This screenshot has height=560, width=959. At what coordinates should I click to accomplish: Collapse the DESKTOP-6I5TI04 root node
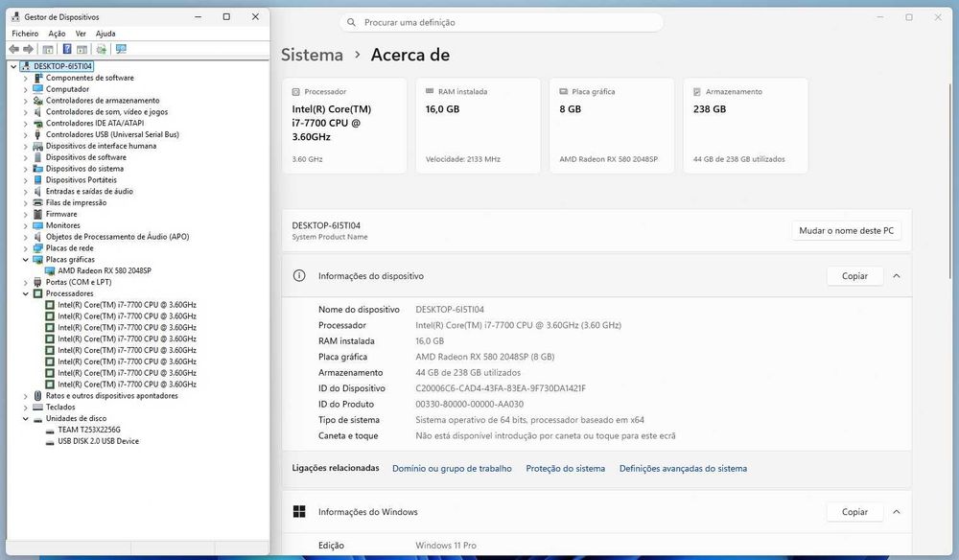point(13,66)
